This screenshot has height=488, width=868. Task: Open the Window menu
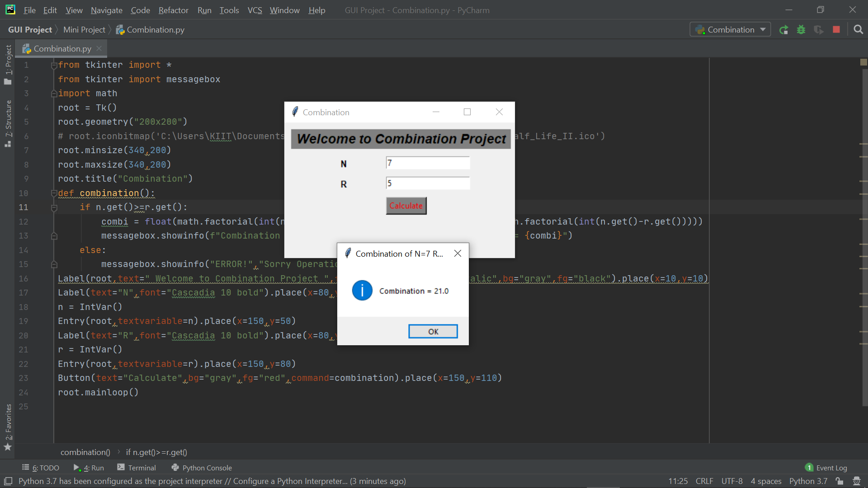click(x=284, y=10)
